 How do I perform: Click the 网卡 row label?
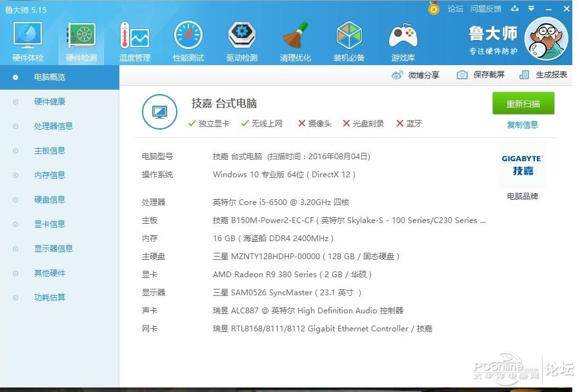(x=150, y=329)
